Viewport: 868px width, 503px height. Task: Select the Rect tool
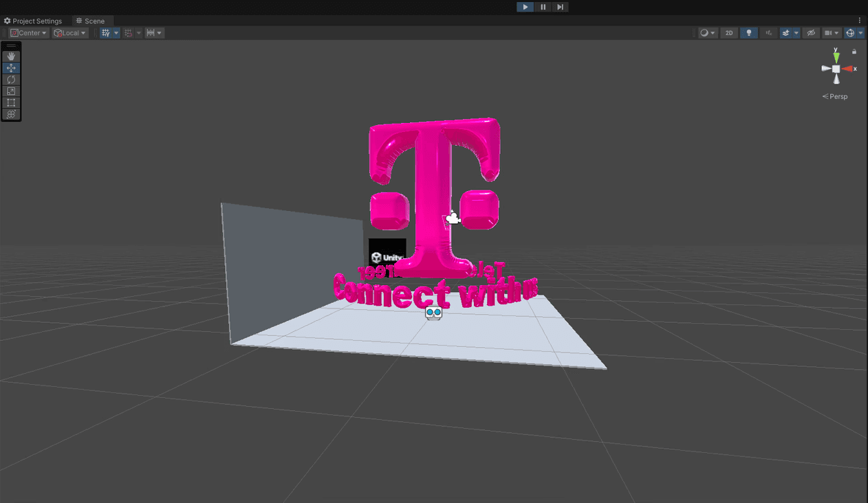pos(11,102)
